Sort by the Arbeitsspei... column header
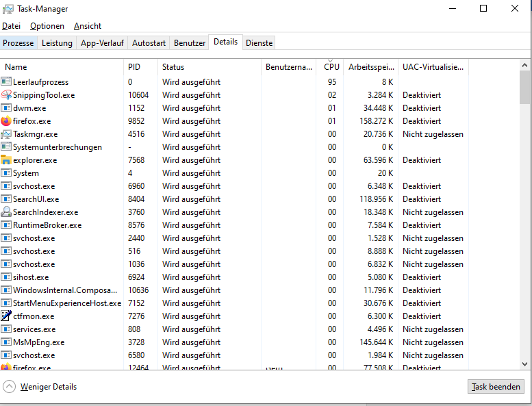Image resolution: width=532 pixels, height=406 pixels. coord(371,67)
